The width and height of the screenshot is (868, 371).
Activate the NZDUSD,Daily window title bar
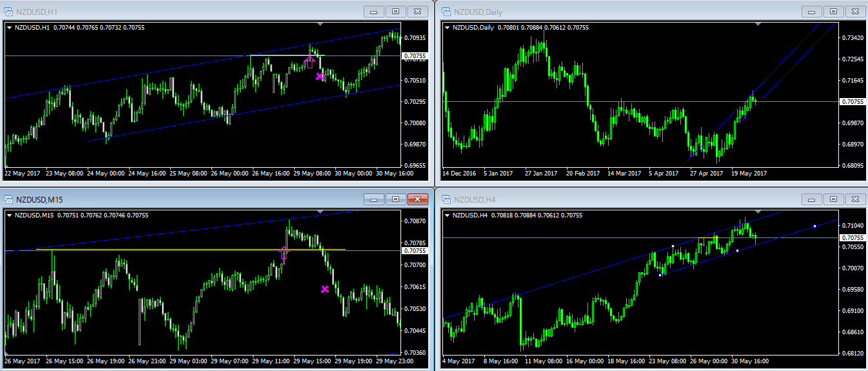click(613, 11)
